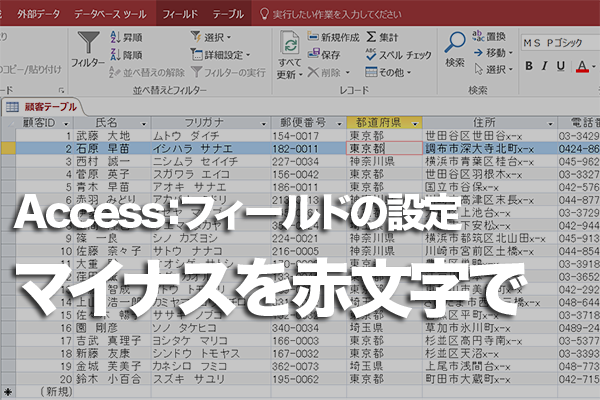600x400 pixels.
Task: Open 顧客ID column filter arrow
Action: tap(66, 124)
